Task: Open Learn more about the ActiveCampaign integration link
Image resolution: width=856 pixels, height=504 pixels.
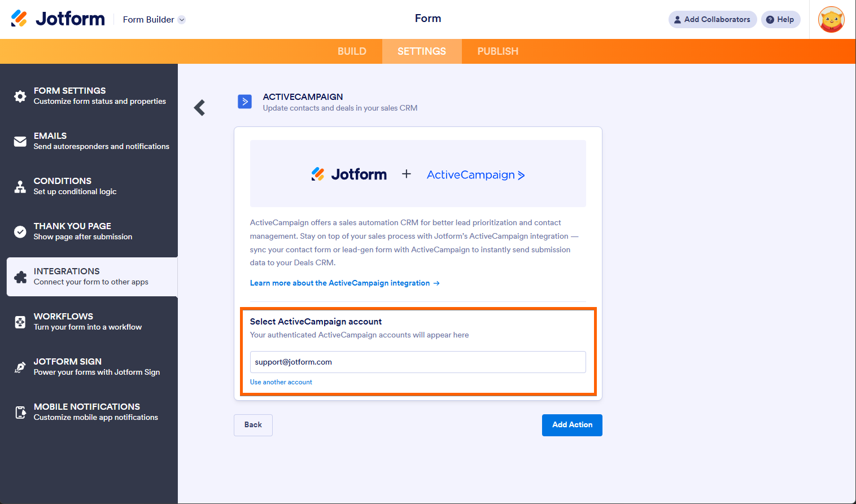Action: coord(344,283)
